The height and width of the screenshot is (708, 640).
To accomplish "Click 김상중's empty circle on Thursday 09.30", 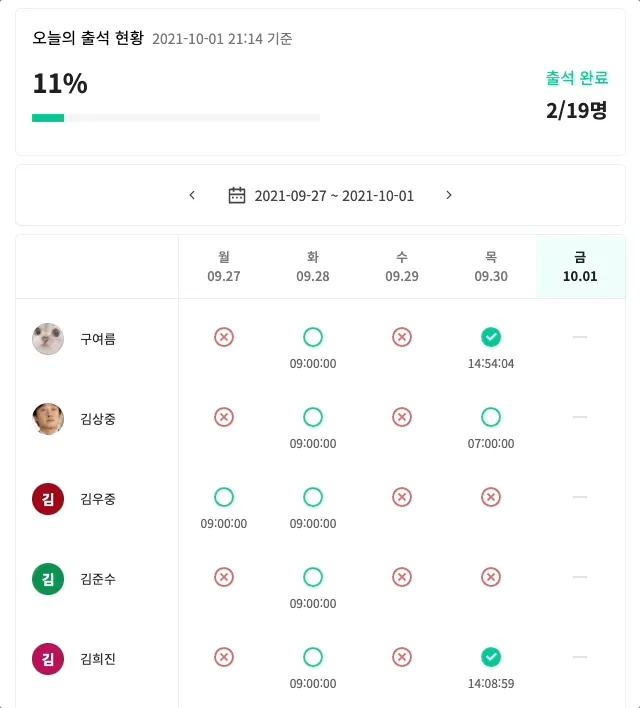I will coord(491,417).
